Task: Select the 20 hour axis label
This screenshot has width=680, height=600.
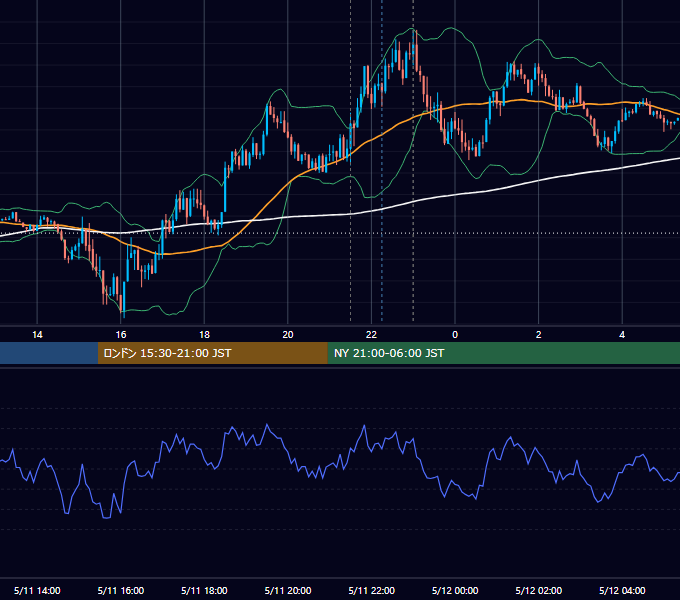Action: (x=288, y=335)
